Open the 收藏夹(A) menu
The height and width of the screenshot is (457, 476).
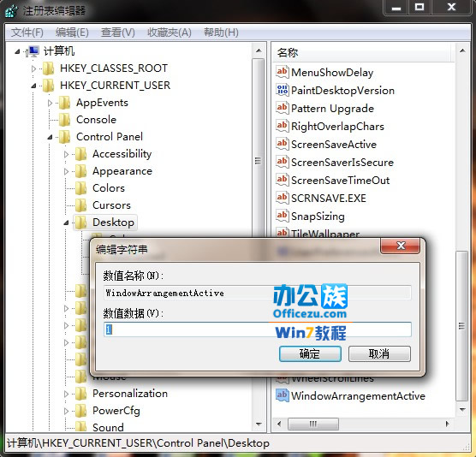click(x=170, y=33)
